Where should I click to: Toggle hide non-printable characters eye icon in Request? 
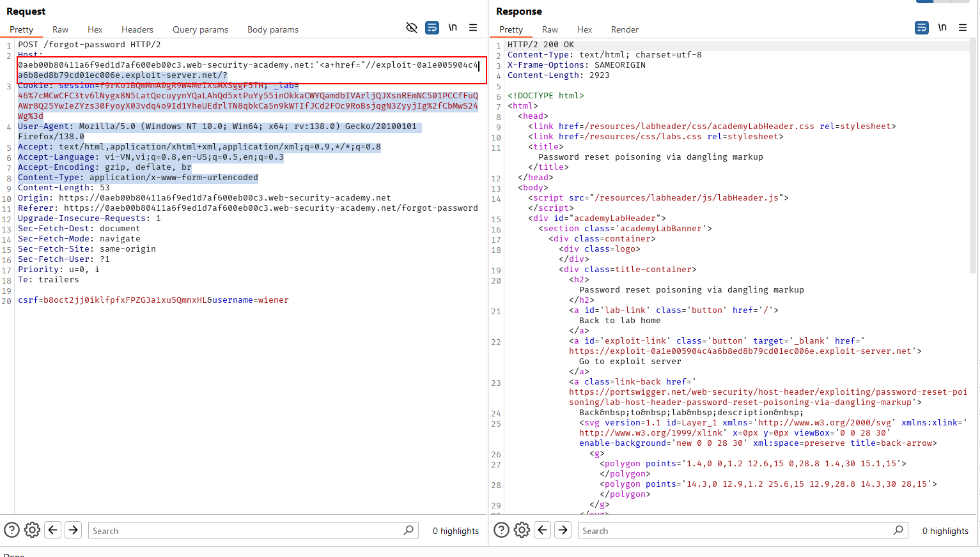[x=412, y=27]
